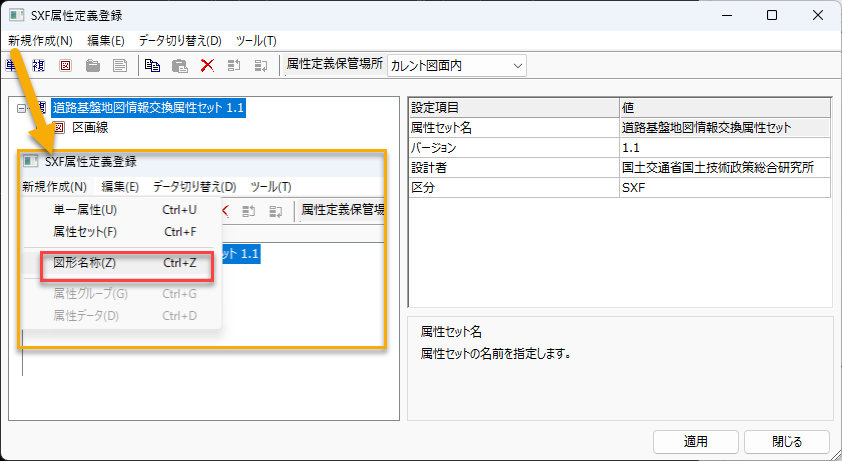The image size is (842, 461).
Task: Click the gray folder attribute group icon
Action: coord(93,66)
